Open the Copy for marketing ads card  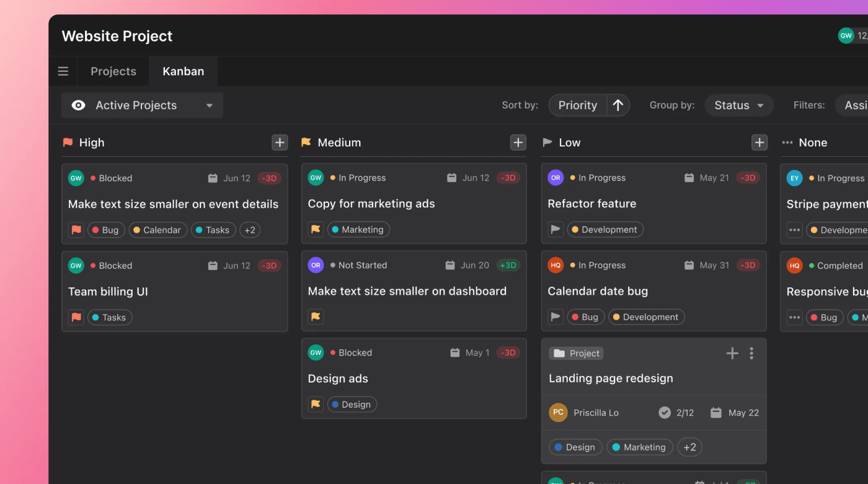371,204
